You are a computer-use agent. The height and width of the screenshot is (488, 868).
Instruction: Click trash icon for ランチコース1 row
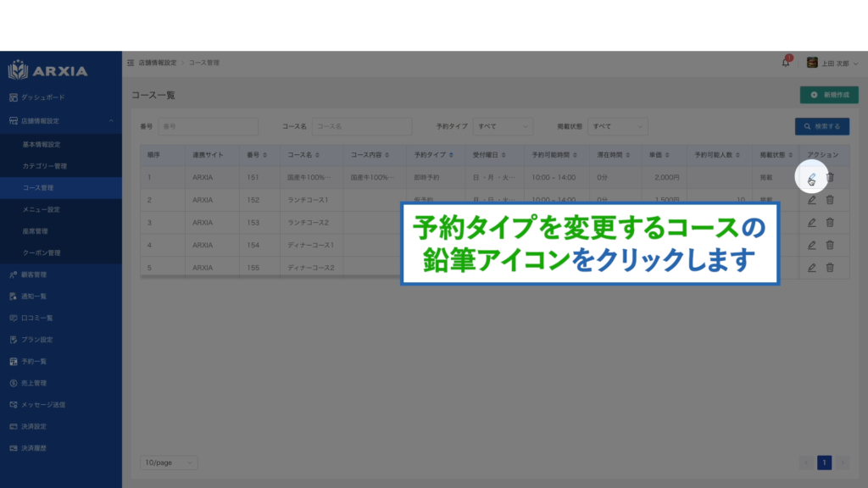pyautogui.click(x=830, y=200)
